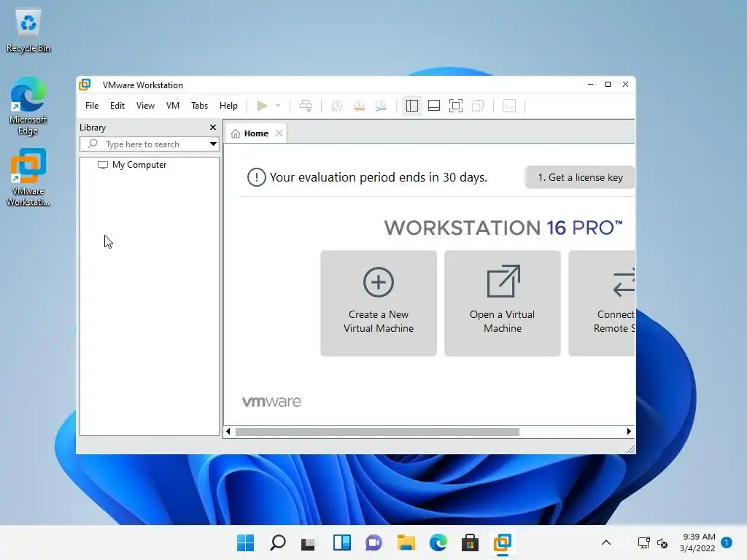Open taskbar Search

(278, 542)
